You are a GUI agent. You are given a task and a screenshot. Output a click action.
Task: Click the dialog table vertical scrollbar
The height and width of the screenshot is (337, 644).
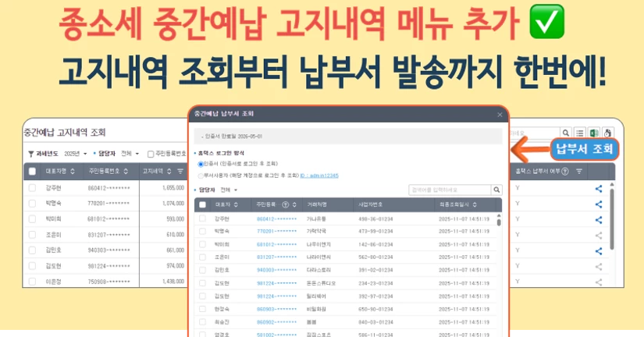click(499, 221)
